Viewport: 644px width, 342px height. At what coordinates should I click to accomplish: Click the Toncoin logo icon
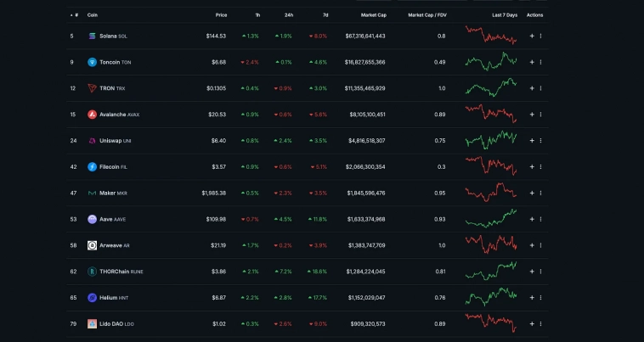92,62
